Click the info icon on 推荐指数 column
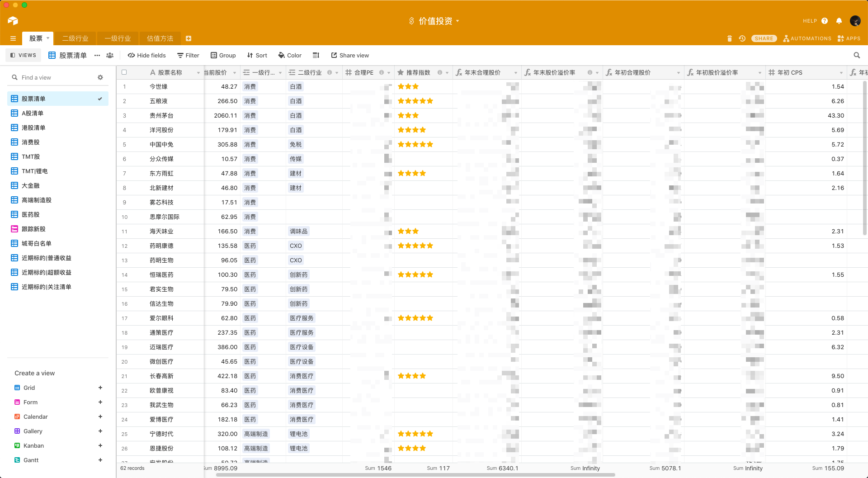868x478 pixels. pos(440,73)
